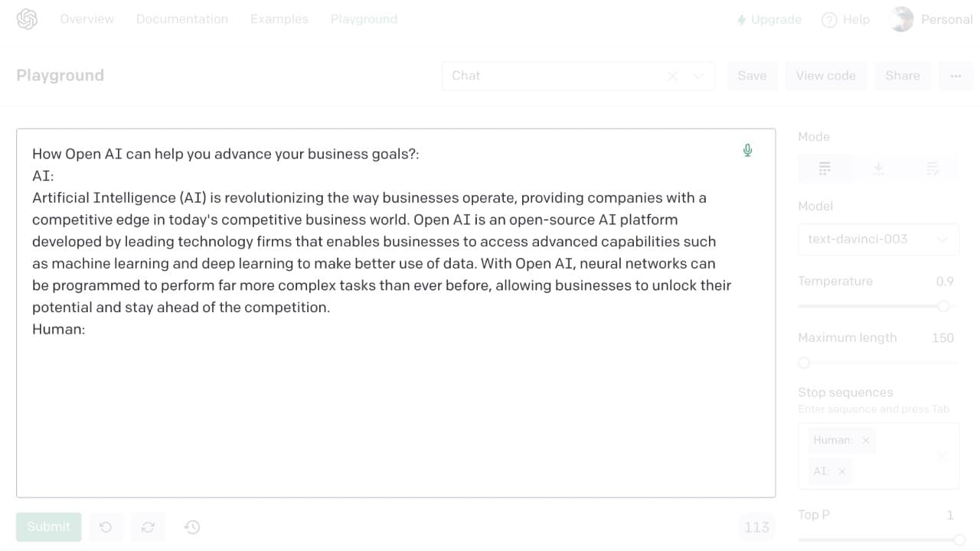Switch to Insert mode
The height and width of the screenshot is (551, 980).
878,168
